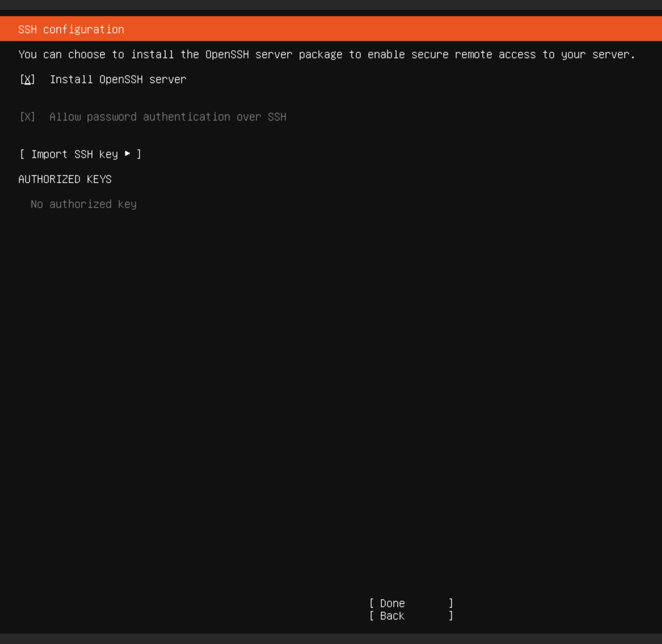Select the Done button
This screenshot has width=662, height=644.
(411, 603)
